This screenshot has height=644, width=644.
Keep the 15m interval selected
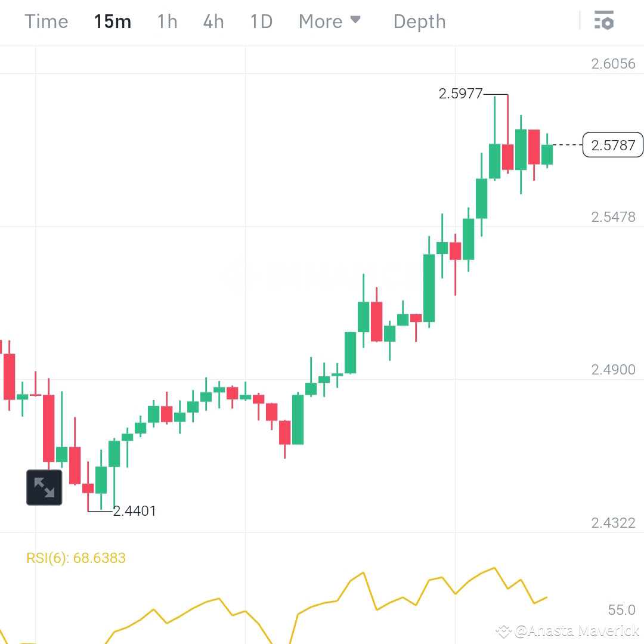[112, 21]
